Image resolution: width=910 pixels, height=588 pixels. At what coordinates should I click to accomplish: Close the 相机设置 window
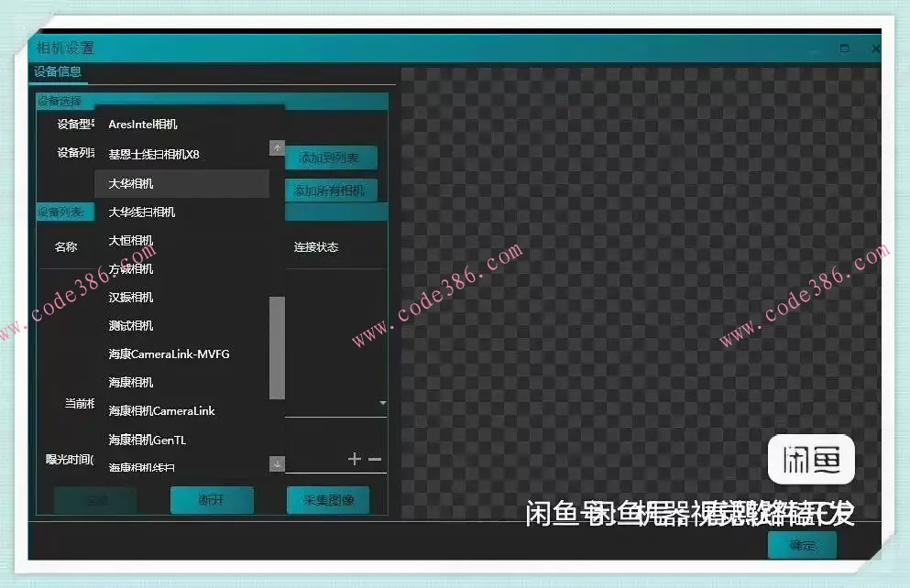[x=876, y=49]
